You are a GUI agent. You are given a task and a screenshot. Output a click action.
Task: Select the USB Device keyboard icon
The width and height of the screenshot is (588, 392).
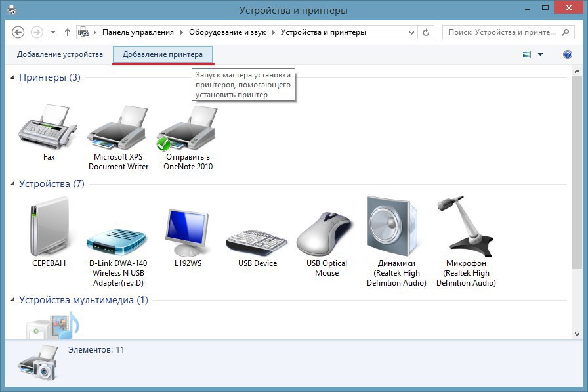[257, 243]
